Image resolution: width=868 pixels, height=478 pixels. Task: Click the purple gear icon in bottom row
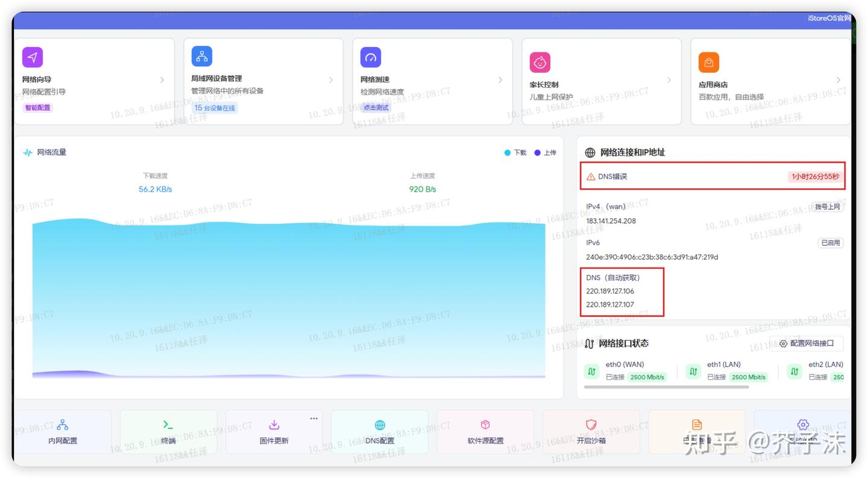802,425
